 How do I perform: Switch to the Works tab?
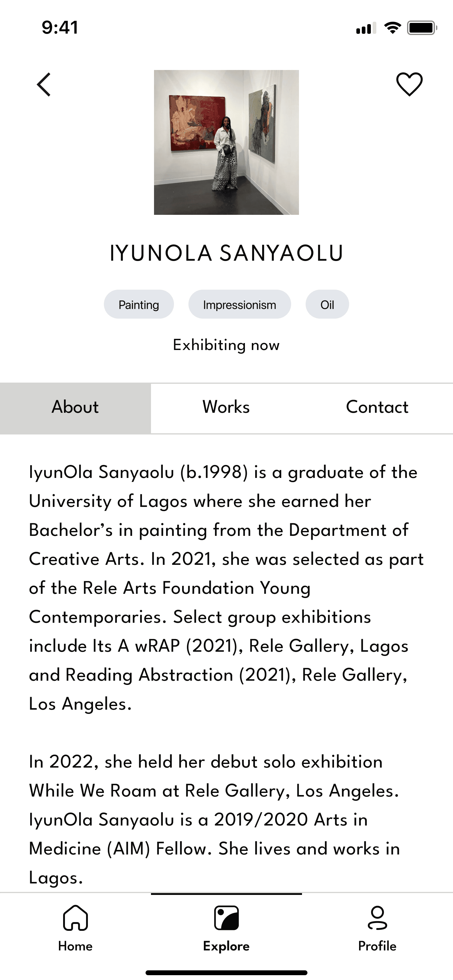(226, 407)
